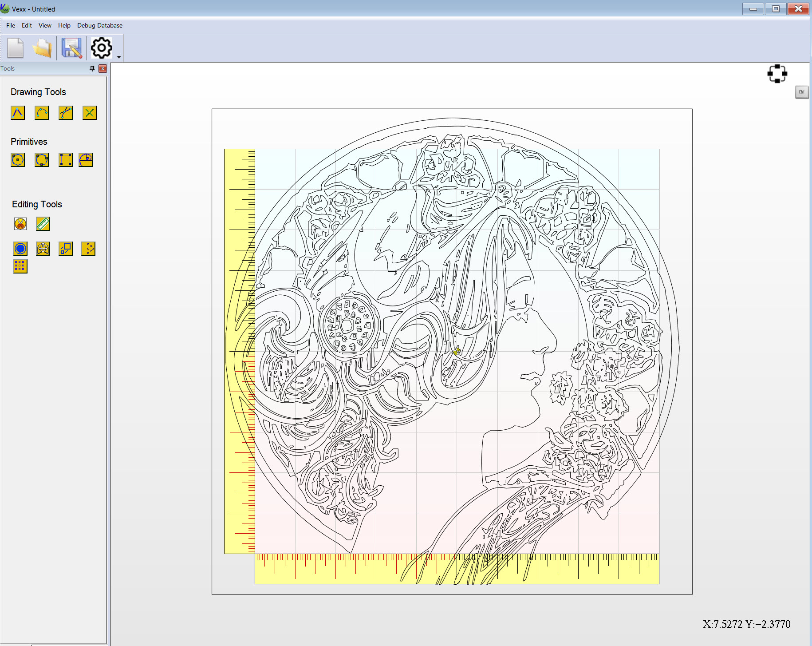Viewport: 812px width, 646px height.
Task: Select the polyline drawing tool
Action: point(18,113)
